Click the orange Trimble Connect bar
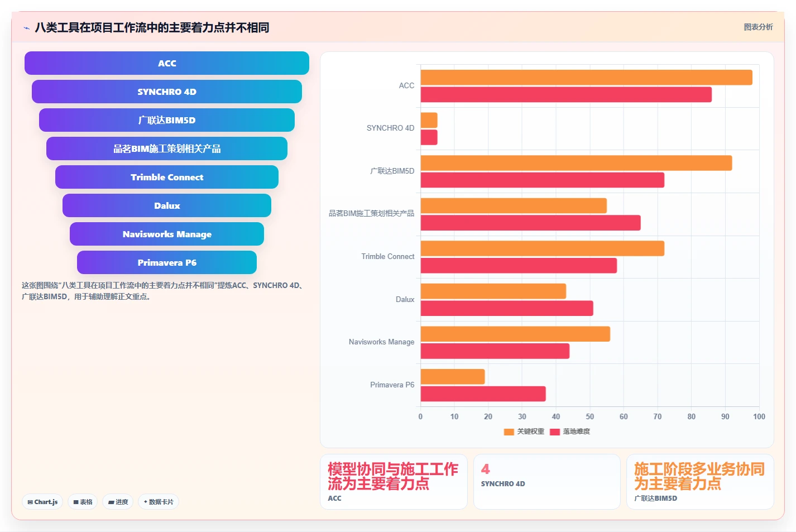The height and width of the screenshot is (532, 796). coord(542,248)
